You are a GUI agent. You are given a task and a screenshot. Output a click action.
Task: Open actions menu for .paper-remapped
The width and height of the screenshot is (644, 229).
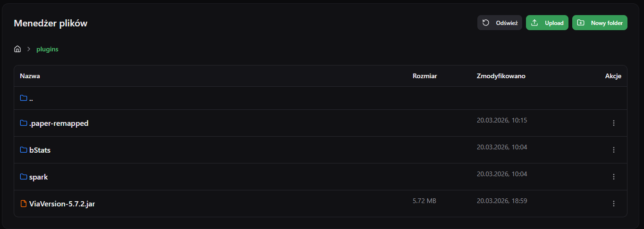click(614, 123)
